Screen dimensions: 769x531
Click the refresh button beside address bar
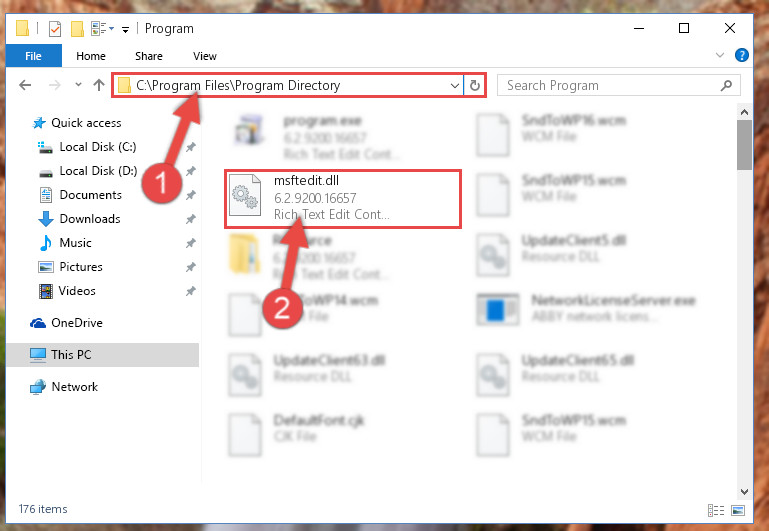pyautogui.click(x=474, y=85)
